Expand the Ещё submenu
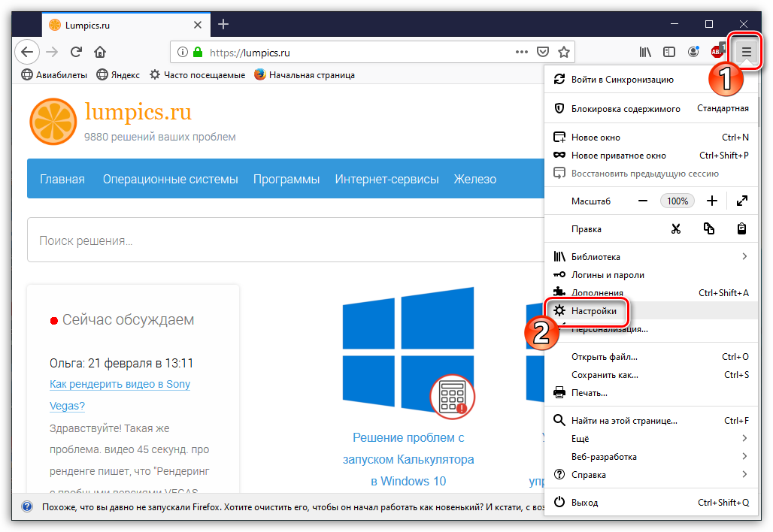The width and height of the screenshot is (773, 532). coord(650,438)
